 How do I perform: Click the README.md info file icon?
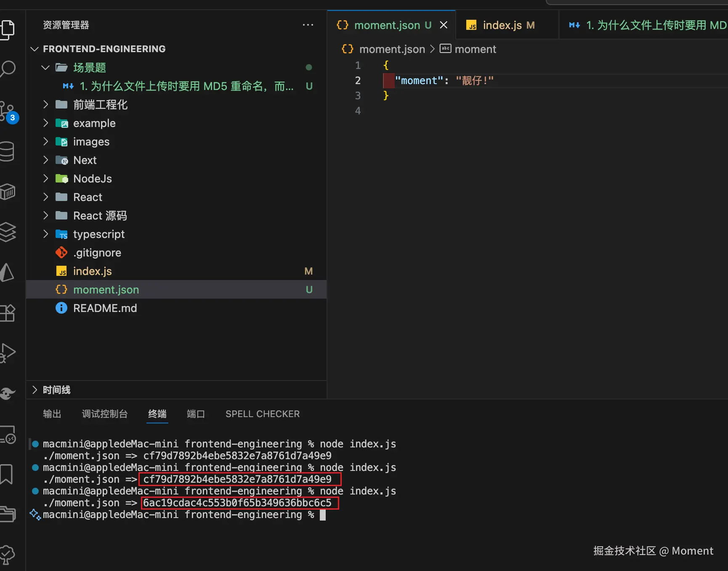(x=61, y=308)
